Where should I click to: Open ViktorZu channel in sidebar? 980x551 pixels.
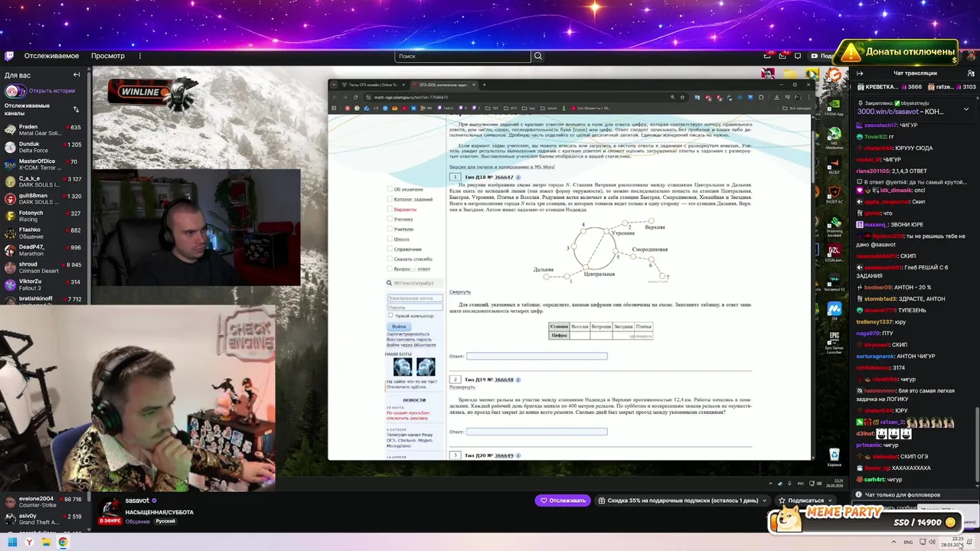point(44,285)
